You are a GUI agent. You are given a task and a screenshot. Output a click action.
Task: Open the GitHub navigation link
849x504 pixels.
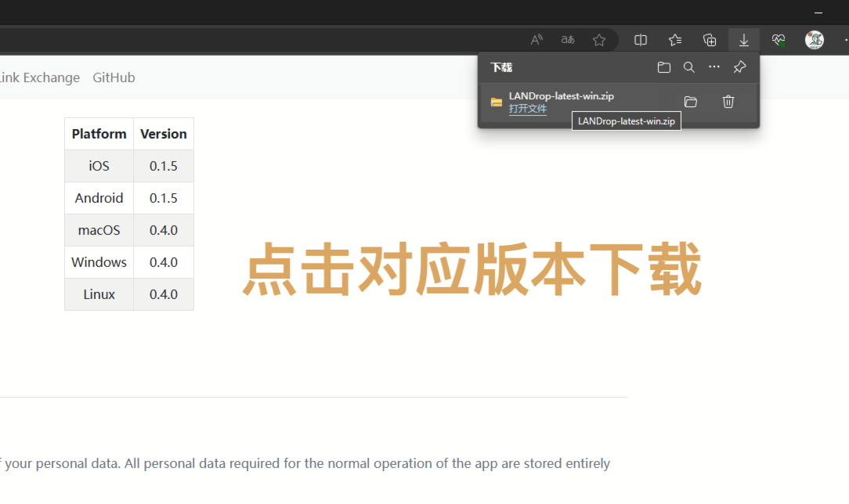(x=114, y=77)
